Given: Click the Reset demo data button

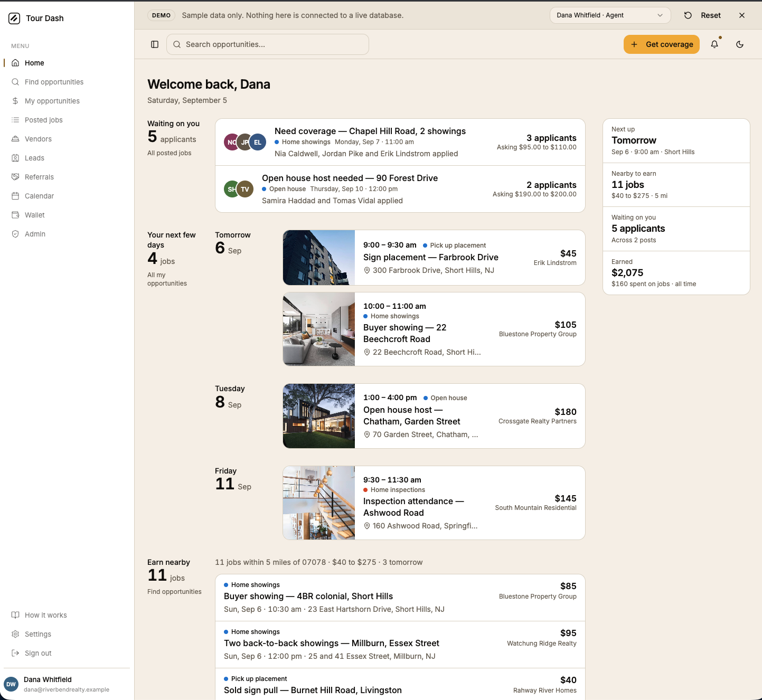Looking at the screenshot, I should [702, 15].
